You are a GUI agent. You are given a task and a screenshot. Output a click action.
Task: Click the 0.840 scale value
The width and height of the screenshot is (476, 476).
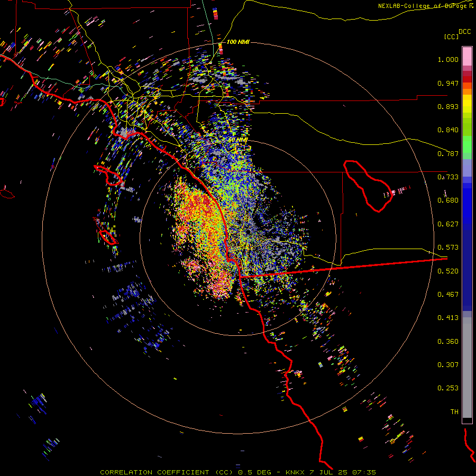(448, 130)
